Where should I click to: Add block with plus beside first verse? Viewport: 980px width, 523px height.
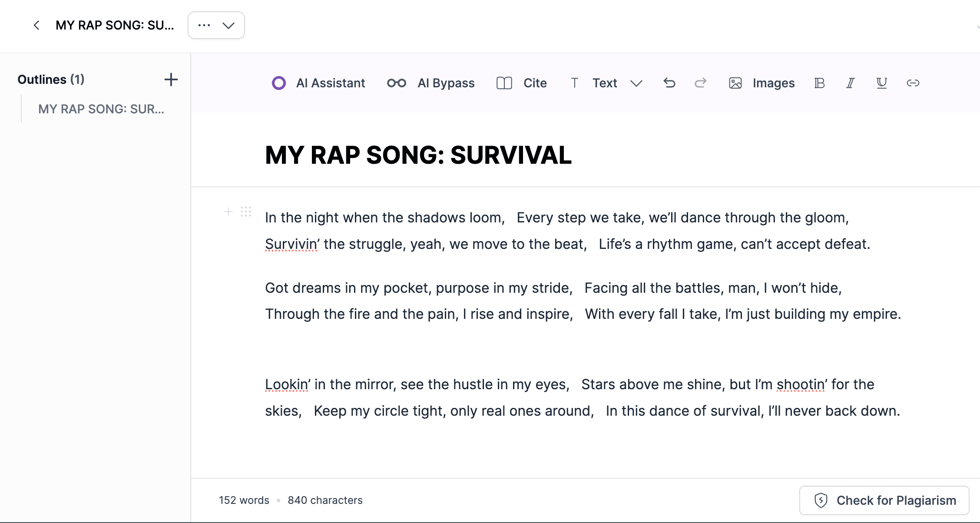tap(228, 212)
